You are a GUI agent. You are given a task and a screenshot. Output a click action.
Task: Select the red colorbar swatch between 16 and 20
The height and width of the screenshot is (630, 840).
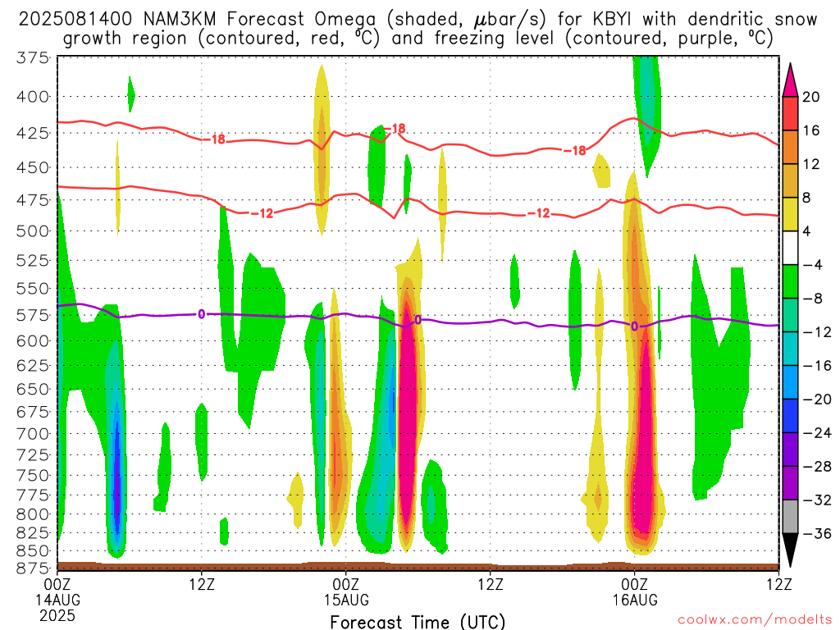(790, 113)
